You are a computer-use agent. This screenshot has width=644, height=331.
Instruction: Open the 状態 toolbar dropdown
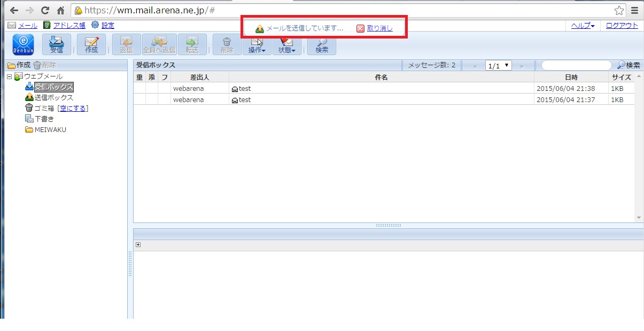(x=287, y=44)
